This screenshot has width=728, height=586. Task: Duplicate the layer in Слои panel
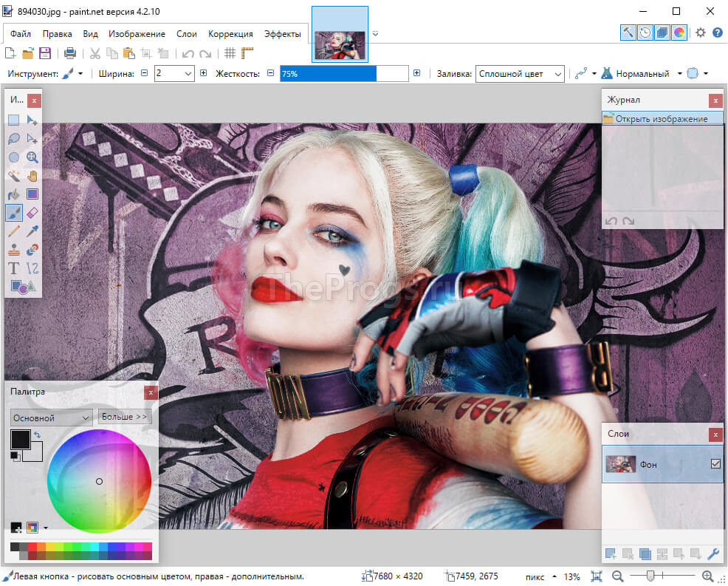pos(645,553)
